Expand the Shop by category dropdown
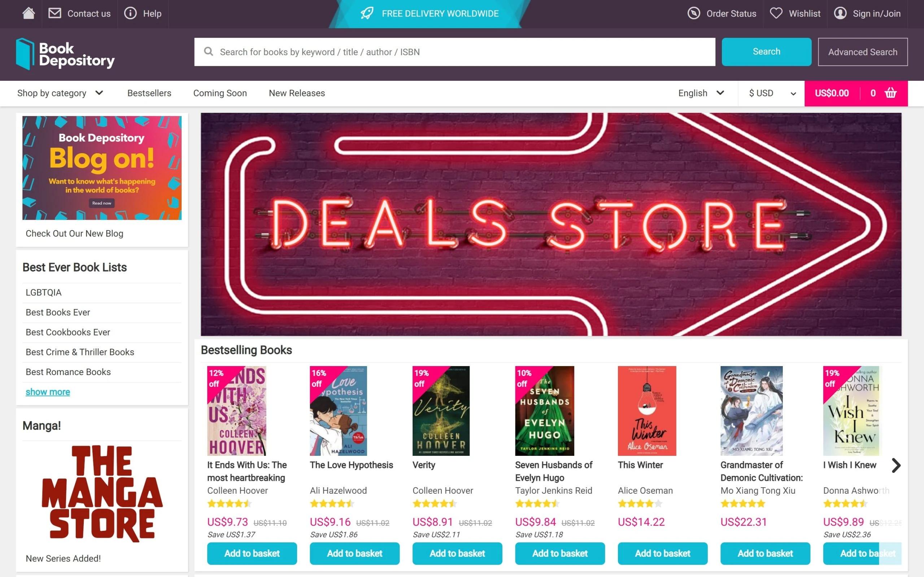924x577 pixels. (60, 93)
